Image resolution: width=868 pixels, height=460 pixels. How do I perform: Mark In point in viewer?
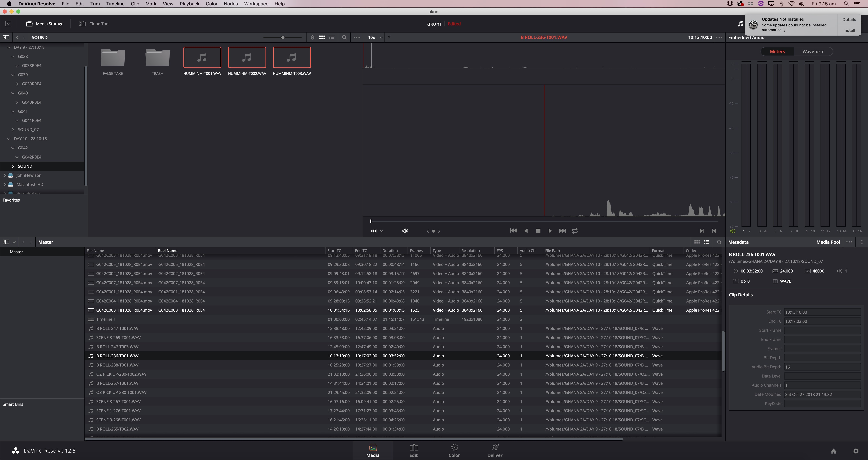pyautogui.click(x=702, y=231)
